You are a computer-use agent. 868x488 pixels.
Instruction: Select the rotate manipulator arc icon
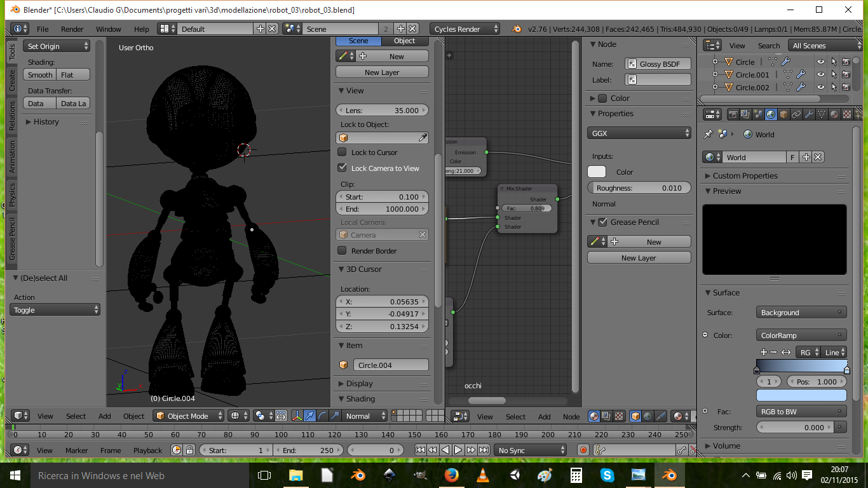click(322, 416)
